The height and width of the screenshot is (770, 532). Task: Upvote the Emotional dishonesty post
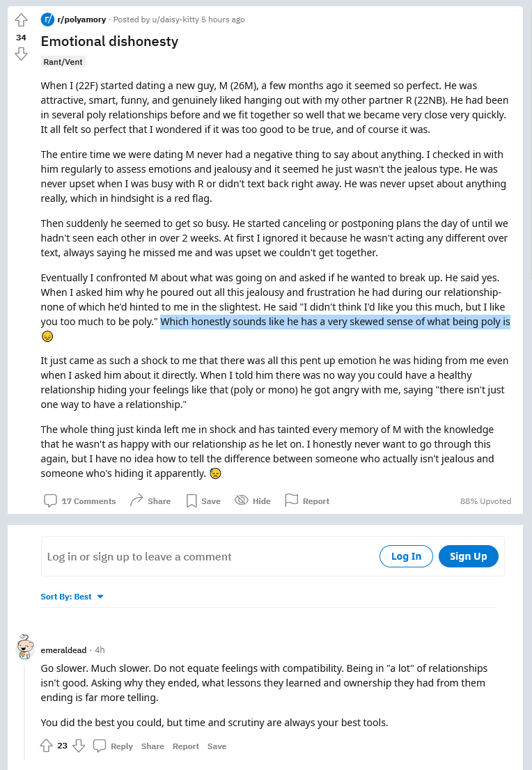point(21,20)
